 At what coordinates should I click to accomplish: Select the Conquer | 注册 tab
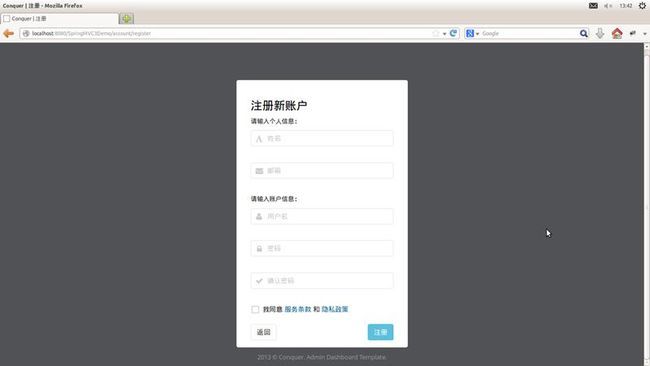coord(60,19)
